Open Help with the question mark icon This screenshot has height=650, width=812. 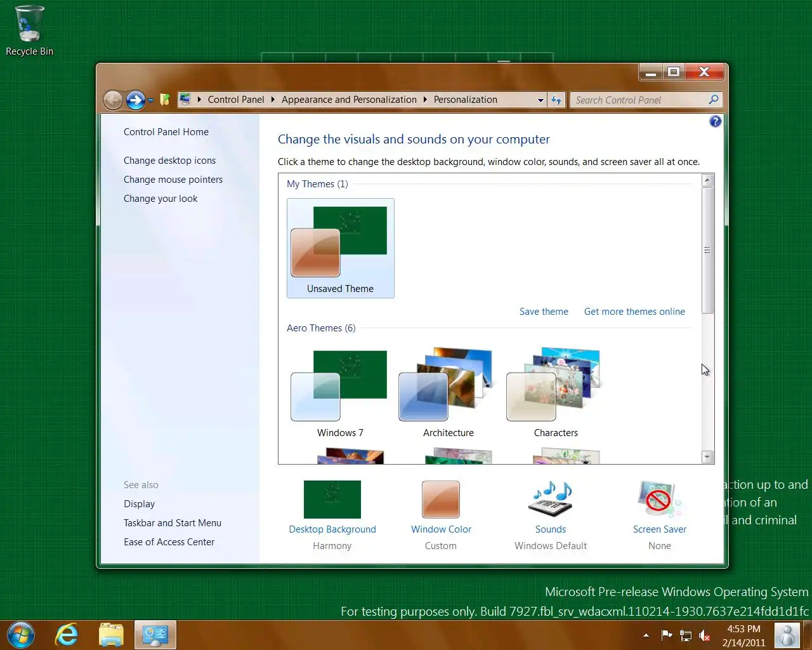(715, 121)
